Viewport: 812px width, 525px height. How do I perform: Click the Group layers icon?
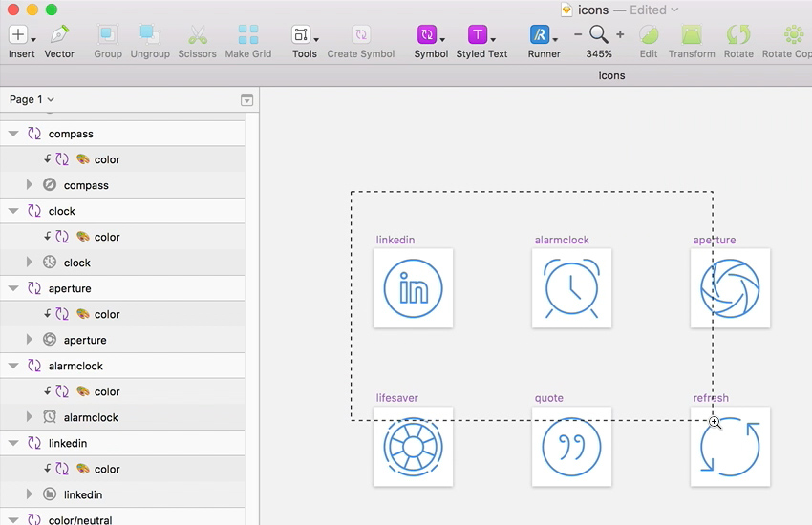point(108,35)
